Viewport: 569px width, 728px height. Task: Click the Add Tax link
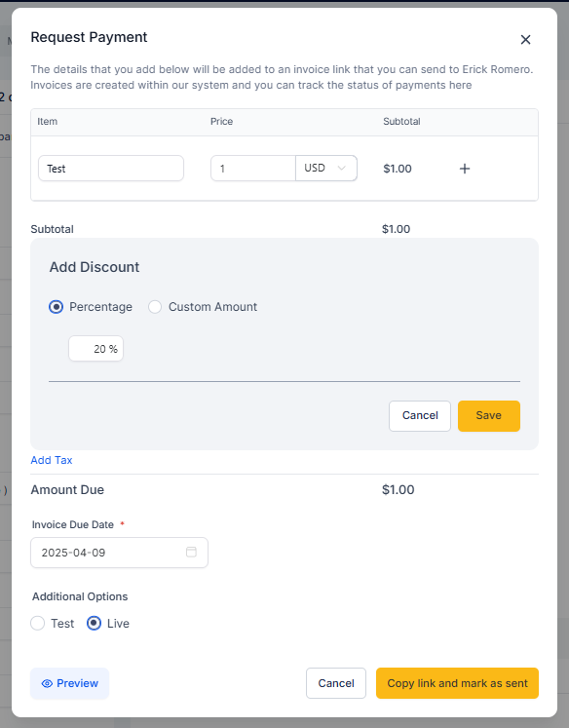coord(52,460)
